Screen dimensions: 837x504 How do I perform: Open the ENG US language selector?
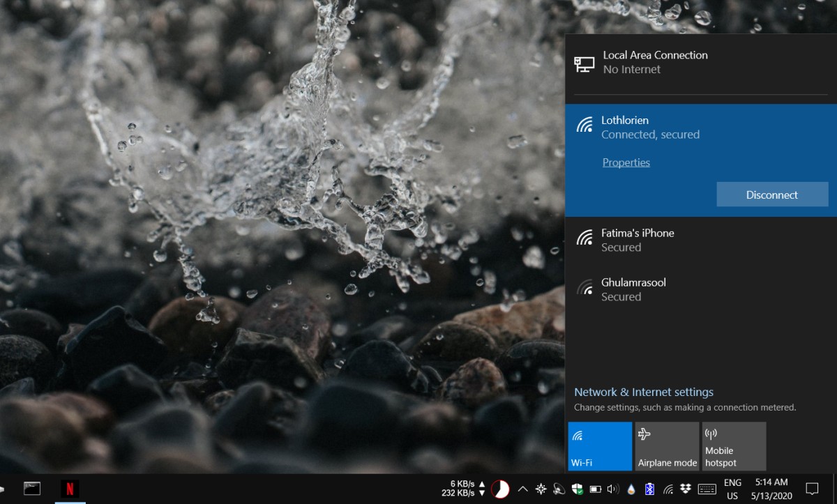732,489
